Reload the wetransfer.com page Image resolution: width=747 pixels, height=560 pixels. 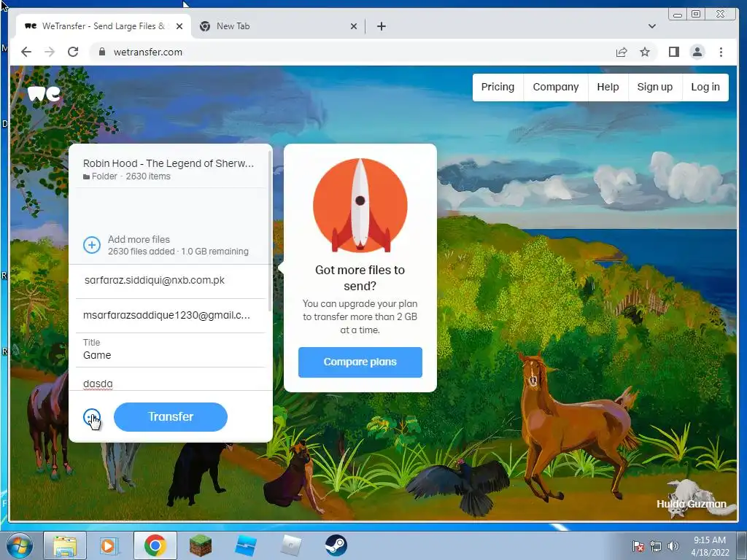pyautogui.click(x=73, y=52)
